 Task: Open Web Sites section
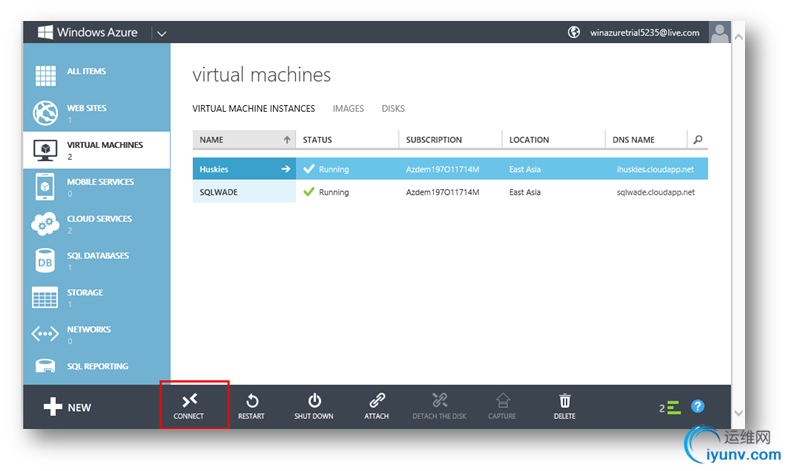coord(96,112)
